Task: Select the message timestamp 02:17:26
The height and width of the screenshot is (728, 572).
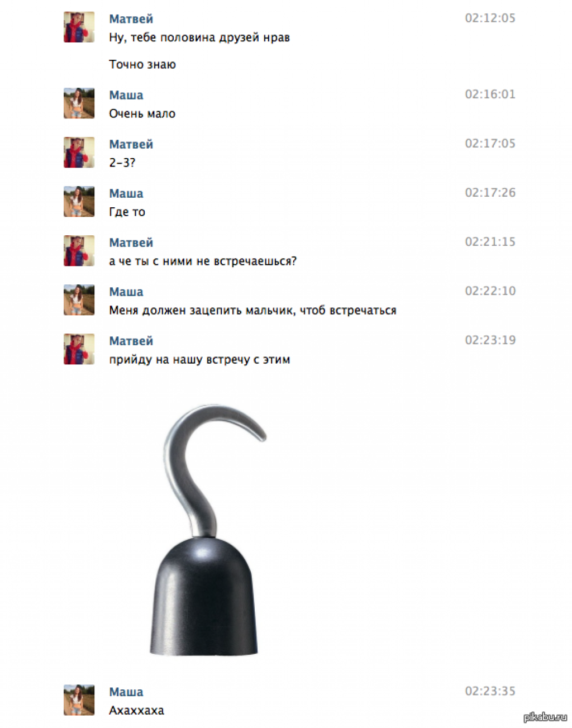Action: pos(490,193)
